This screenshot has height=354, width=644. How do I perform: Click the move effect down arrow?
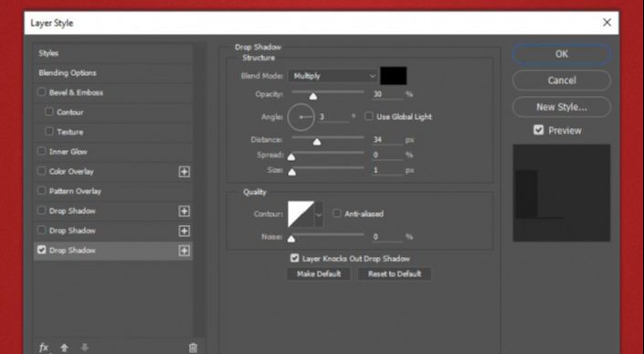click(85, 348)
